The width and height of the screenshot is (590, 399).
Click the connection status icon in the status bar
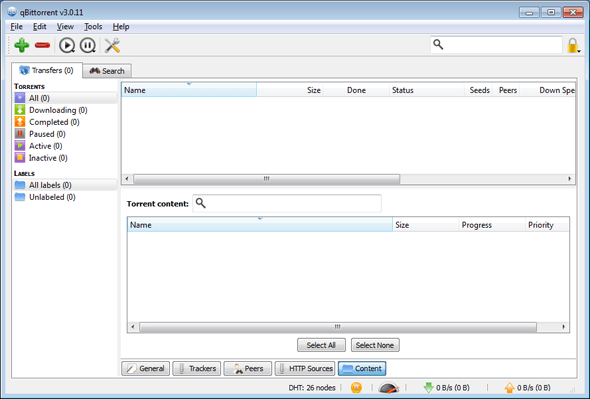[x=356, y=387]
